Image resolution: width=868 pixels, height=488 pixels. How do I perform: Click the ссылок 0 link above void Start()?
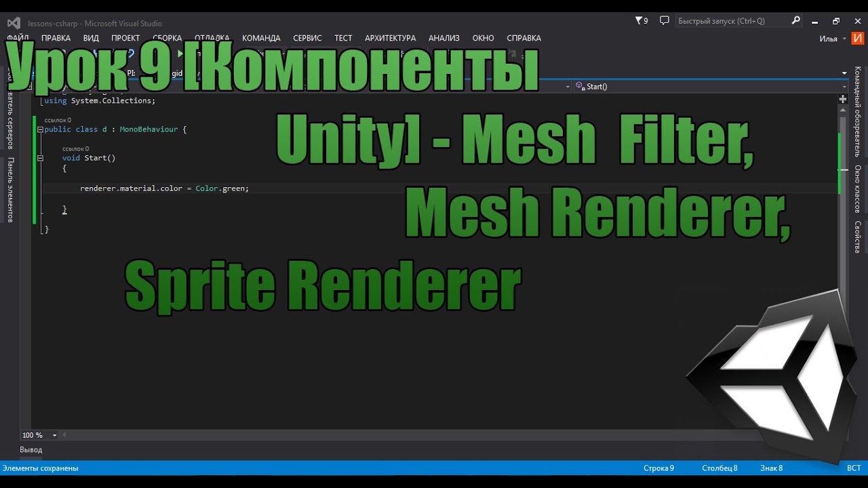coord(75,148)
